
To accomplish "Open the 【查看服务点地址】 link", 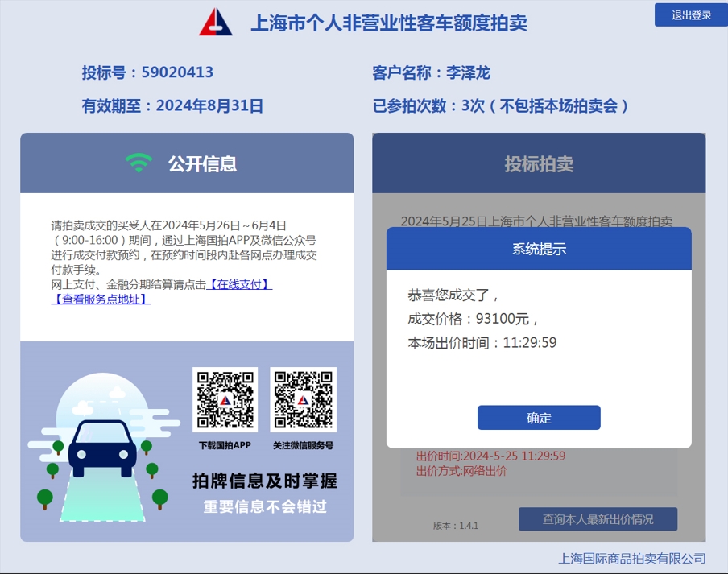I will [101, 299].
